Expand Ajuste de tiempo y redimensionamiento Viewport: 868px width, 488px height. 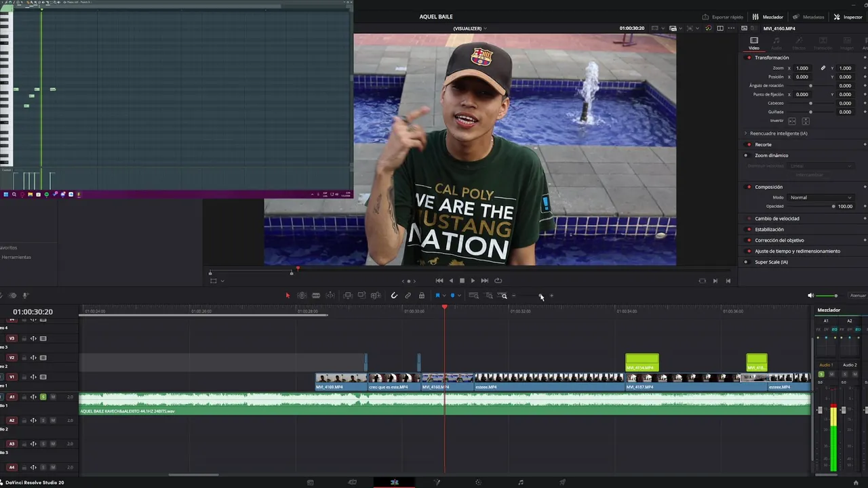click(797, 251)
